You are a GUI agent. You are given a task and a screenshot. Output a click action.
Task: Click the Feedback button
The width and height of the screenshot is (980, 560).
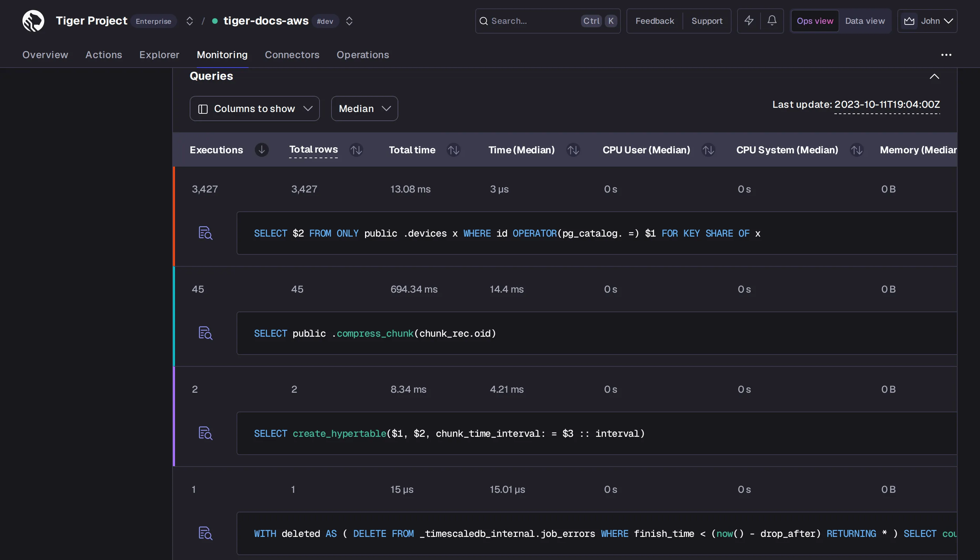(654, 21)
